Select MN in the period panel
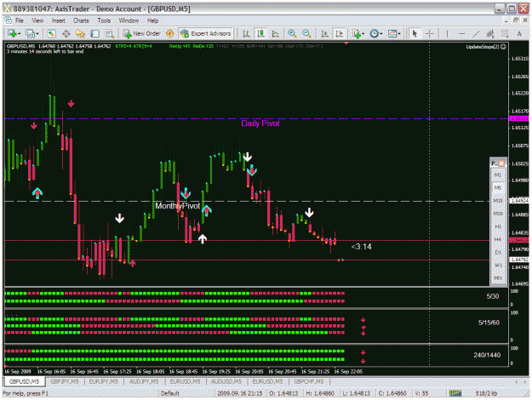Screen dimensions: 532x400 click(498, 277)
